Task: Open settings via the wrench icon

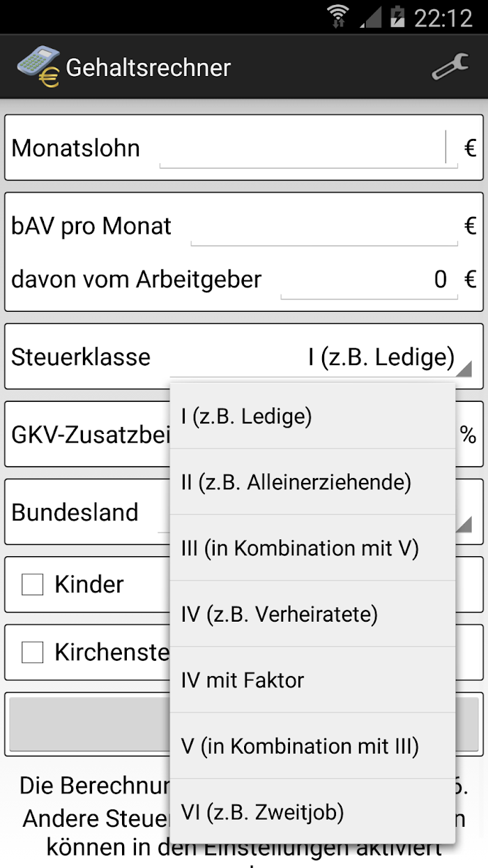Action: pos(450,68)
